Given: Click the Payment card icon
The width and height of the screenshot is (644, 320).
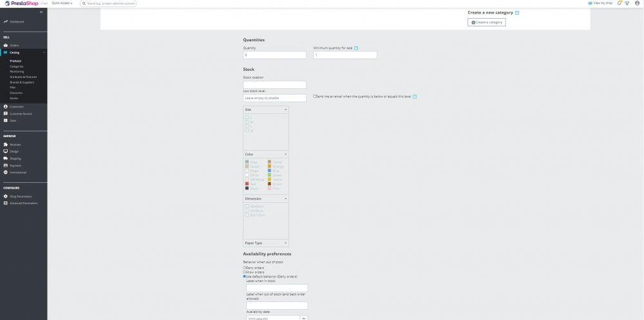Looking at the screenshot, I should coord(6,165).
